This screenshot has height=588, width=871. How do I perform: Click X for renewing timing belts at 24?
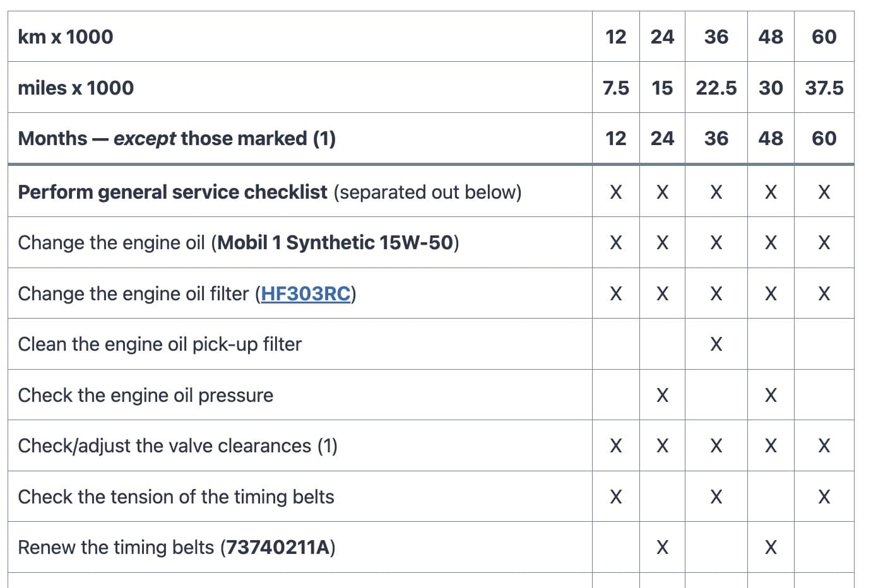pyautogui.click(x=662, y=547)
